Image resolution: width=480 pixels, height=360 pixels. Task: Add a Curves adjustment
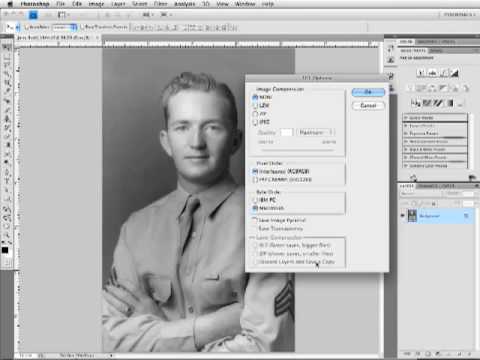tap(444, 73)
